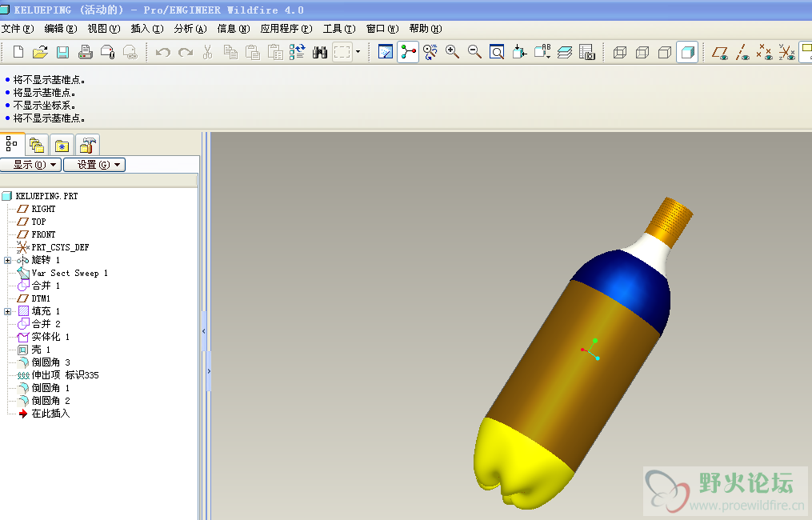Open the 帮助(H) menu
The height and width of the screenshot is (520, 812).
coord(425,29)
